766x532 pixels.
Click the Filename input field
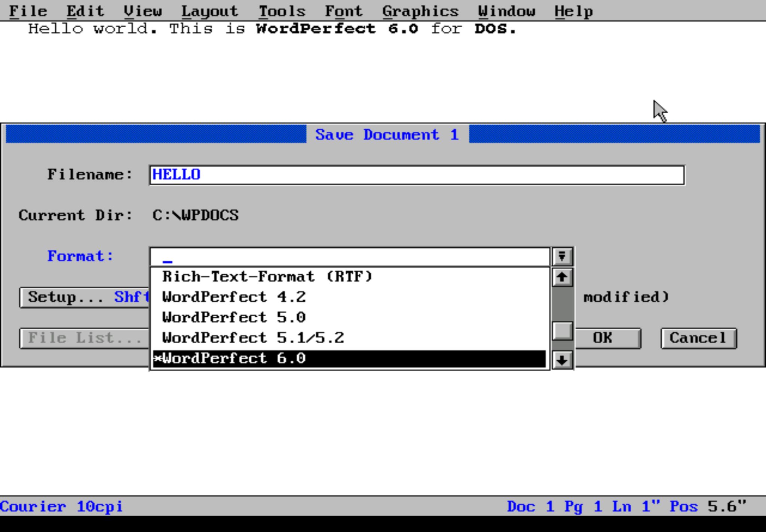click(x=417, y=175)
